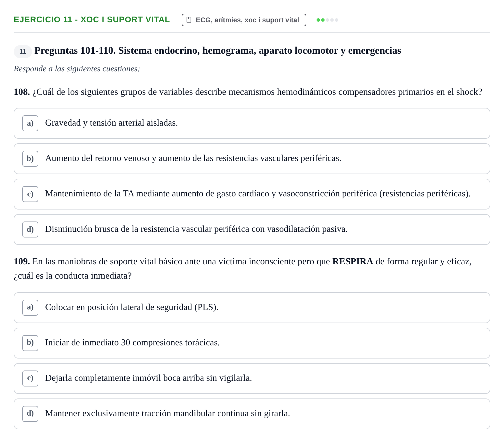Click question 108 statement about shock mechanisms
This screenshot has width=504, height=443.
[248, 92]
